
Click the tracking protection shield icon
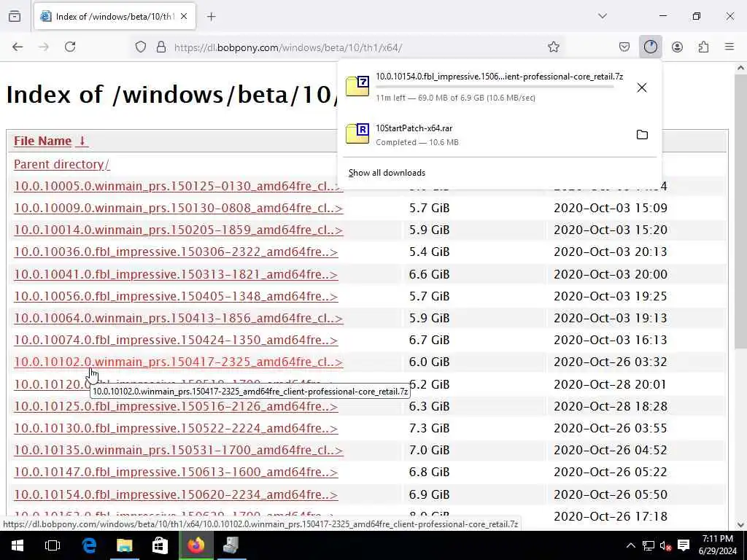(141, 47)
